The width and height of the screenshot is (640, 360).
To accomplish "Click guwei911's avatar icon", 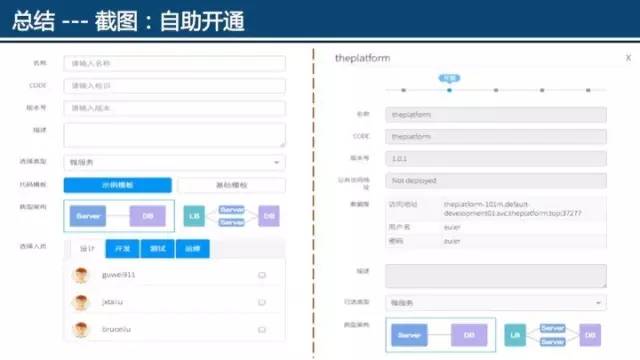I will pos(80,275).
